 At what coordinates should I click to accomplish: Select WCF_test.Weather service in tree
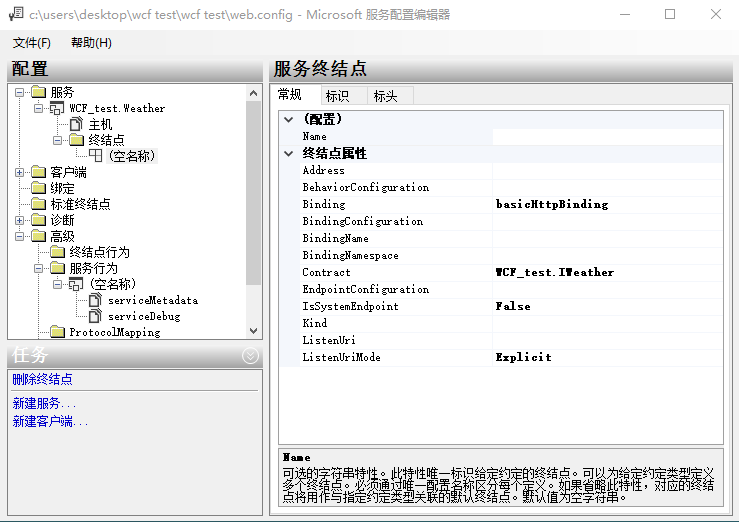coord(117,108)
